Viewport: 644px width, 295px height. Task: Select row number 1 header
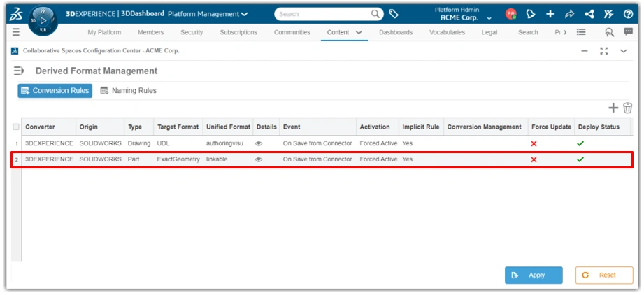[x=16, y=144]
